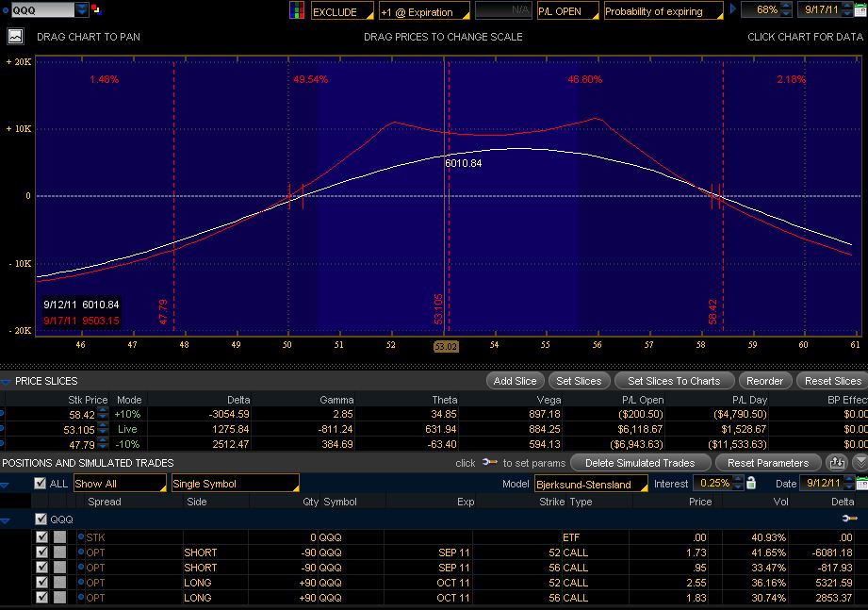Viewport: 868px width, 610px height.
Task: Click the Vol column header in positions table
Action: click(780, 502)
